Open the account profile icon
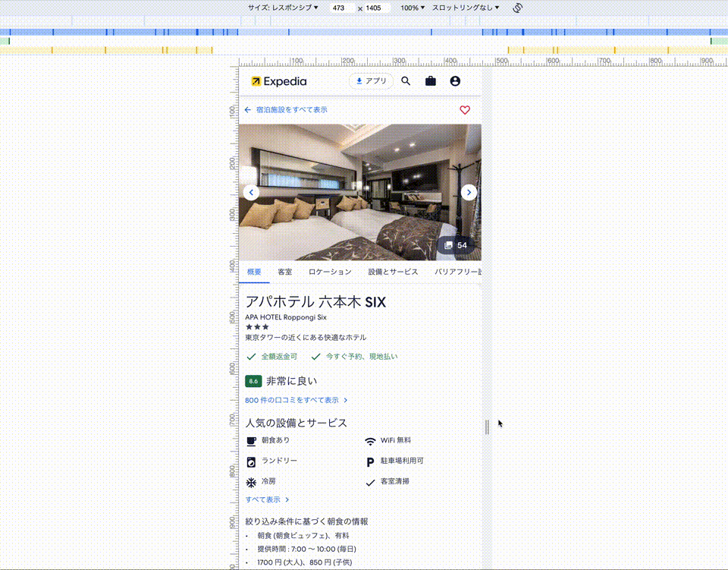The width and height of the screenshot is (728, 570). pos(453,80)
